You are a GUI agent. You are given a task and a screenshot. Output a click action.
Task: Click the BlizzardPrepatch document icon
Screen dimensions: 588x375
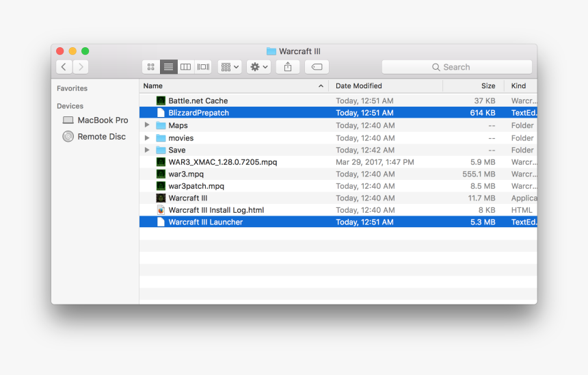tap(161, 113)
